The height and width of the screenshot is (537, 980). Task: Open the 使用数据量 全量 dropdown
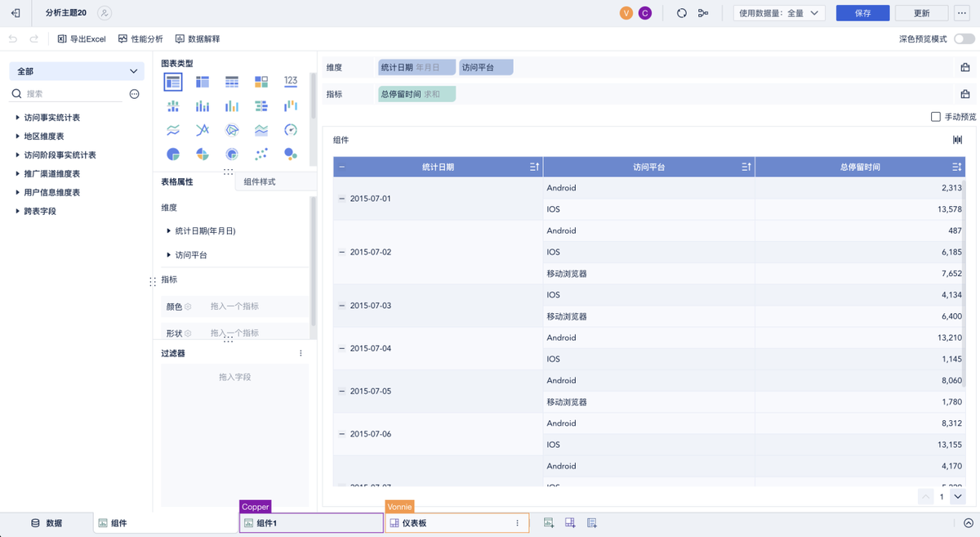(x=779, y=13)
